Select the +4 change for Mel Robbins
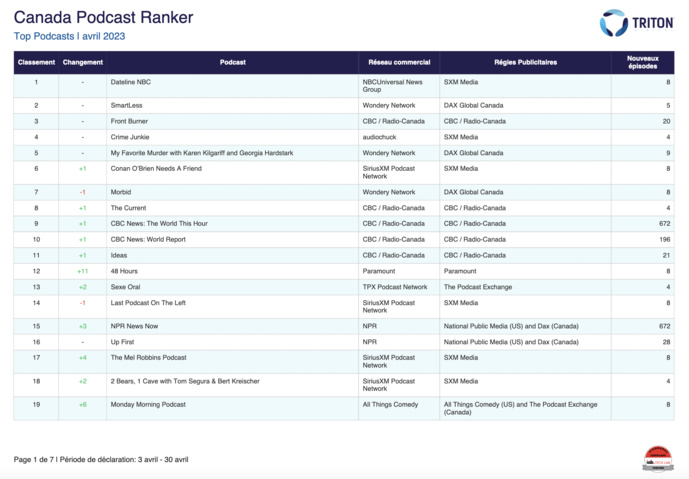689x479 pixels. (x=83, y=358)
